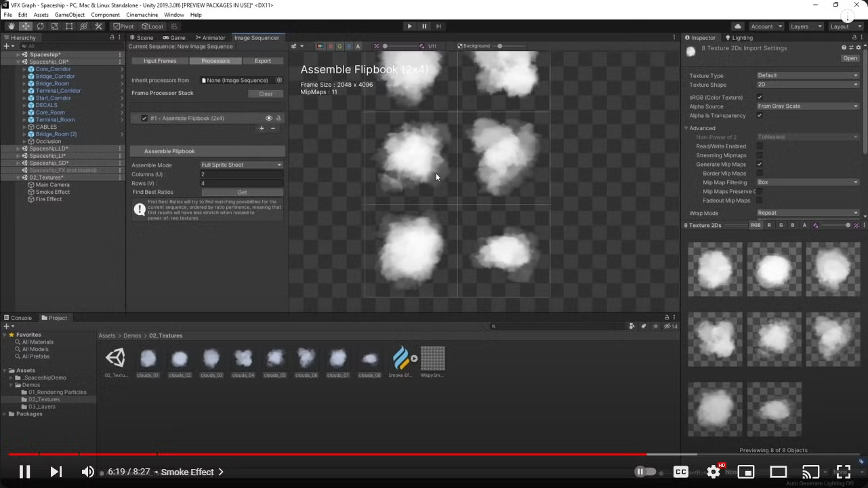Switch to the Animator tab

pyautogui.click(x=210, y=38)
